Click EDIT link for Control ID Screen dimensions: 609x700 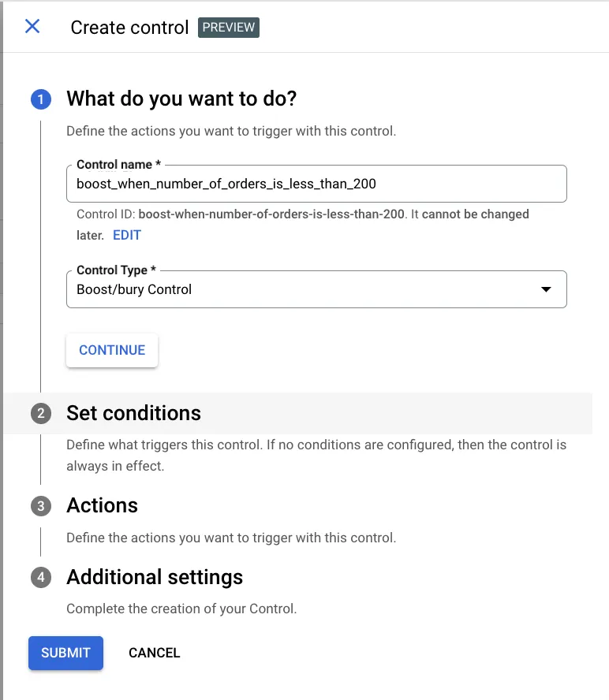click(127, 235)
